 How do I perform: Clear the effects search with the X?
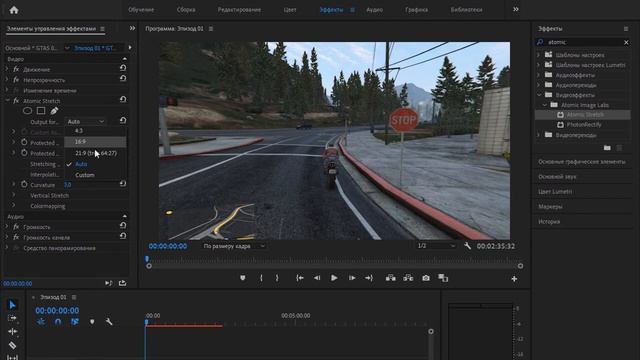[626, 42]
